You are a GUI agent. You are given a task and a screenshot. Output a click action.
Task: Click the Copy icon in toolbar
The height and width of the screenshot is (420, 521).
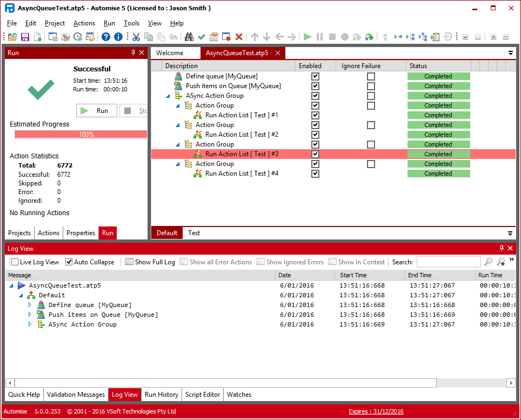pyautogui.click(x=149, y=37)
